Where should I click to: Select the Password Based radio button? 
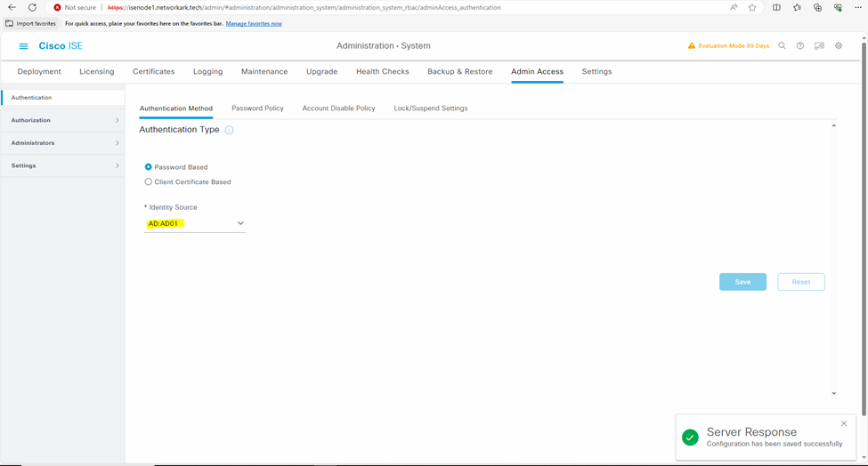149,167
